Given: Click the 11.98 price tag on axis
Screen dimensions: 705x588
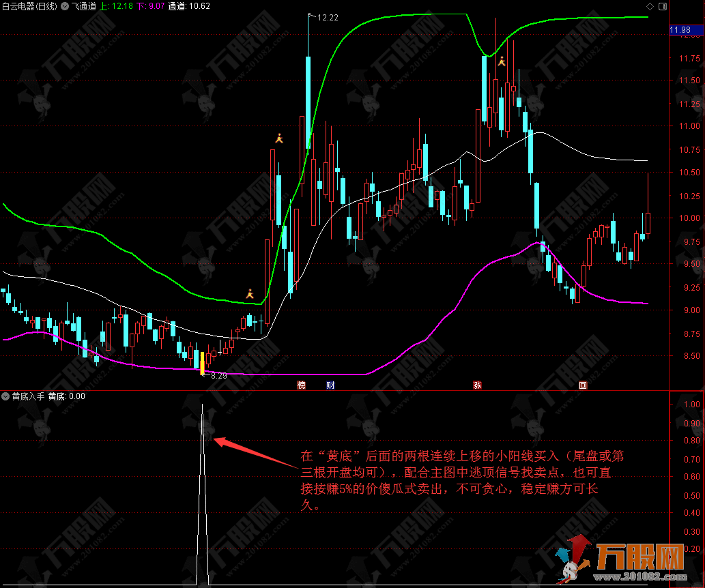Looking at the screenshot, I should 680,30.
